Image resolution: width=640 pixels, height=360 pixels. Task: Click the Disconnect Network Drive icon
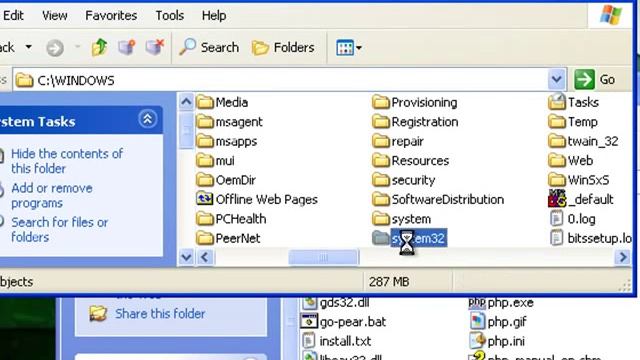(x=155, y=47)
